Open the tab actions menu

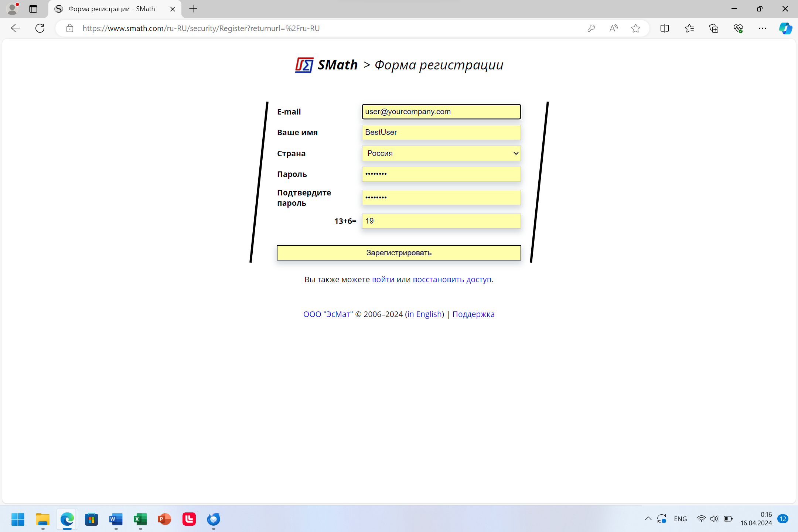click(33, 9)
